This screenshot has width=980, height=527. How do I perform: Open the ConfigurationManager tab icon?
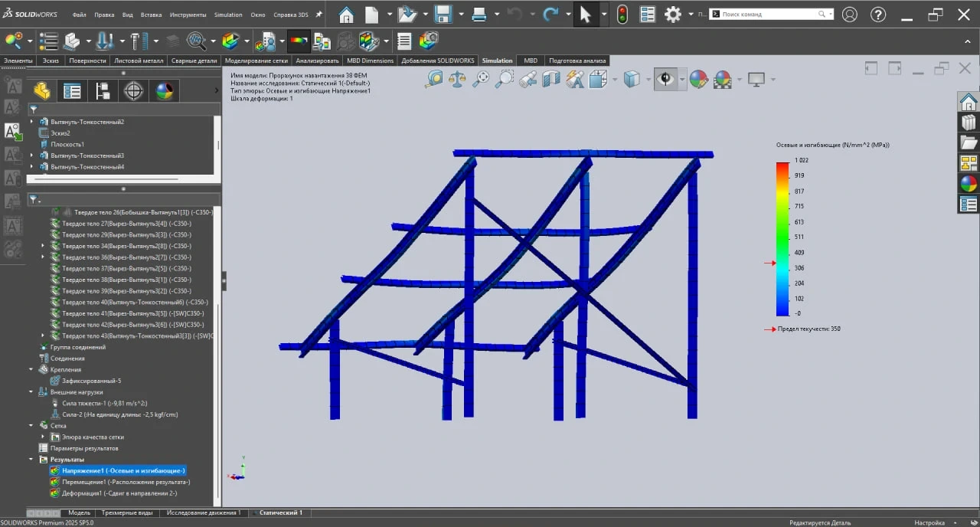(x=103, y=91)
